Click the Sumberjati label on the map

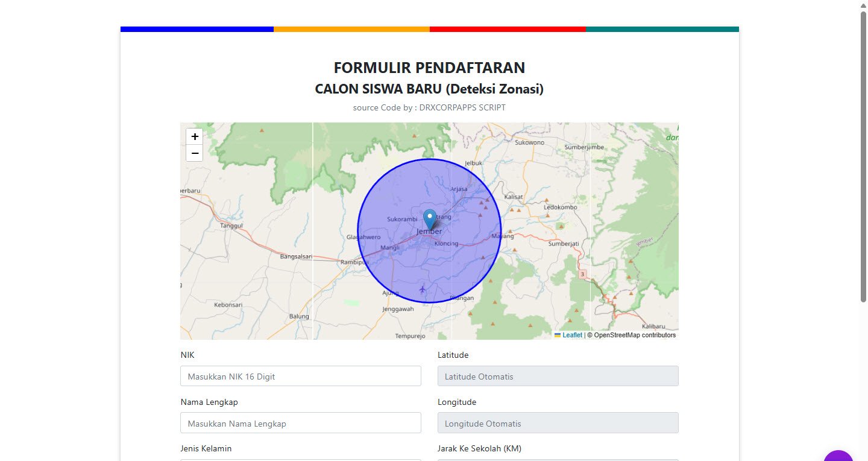(x=564, y=244)
